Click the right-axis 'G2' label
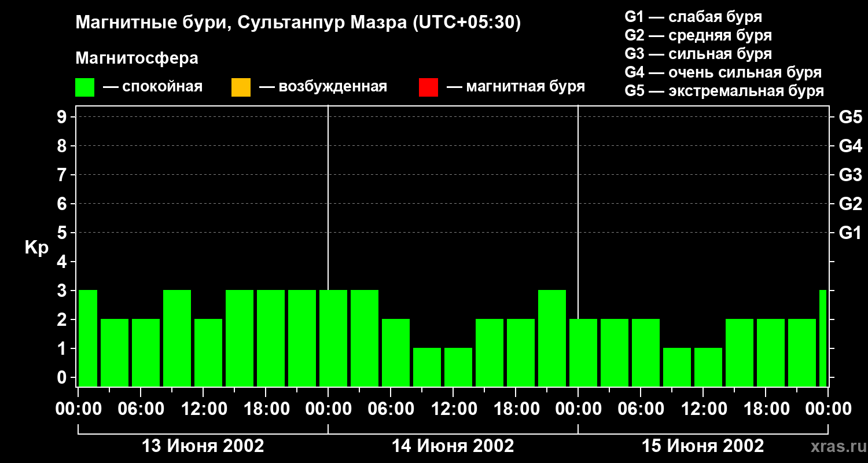Image resolution: width=868 pixels, height=463 pixels. [850, 204]
